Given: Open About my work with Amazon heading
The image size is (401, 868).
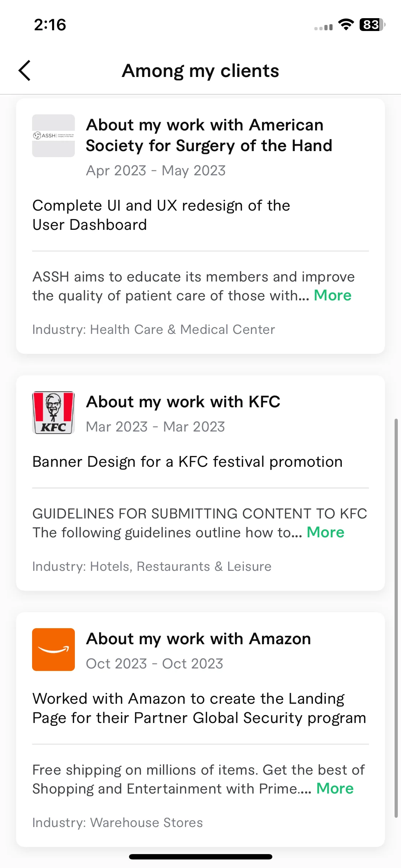Looking at the screenshot, I should point(199,639).
